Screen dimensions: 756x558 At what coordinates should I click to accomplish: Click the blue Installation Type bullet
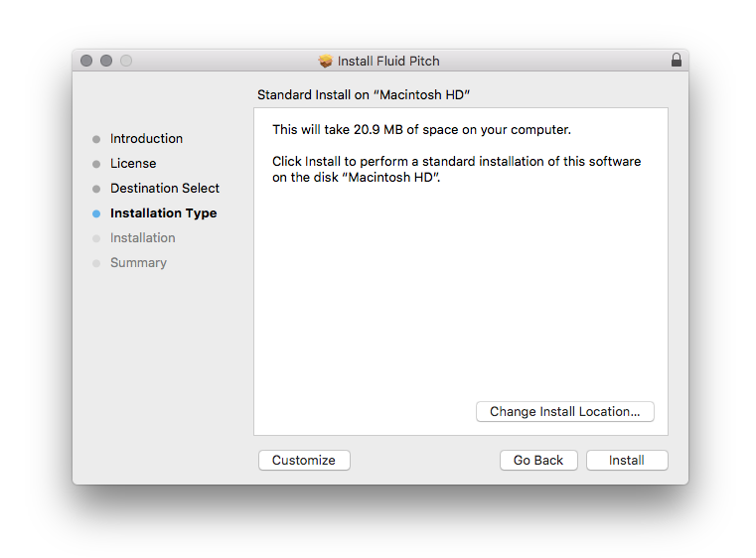coord(96,213)
